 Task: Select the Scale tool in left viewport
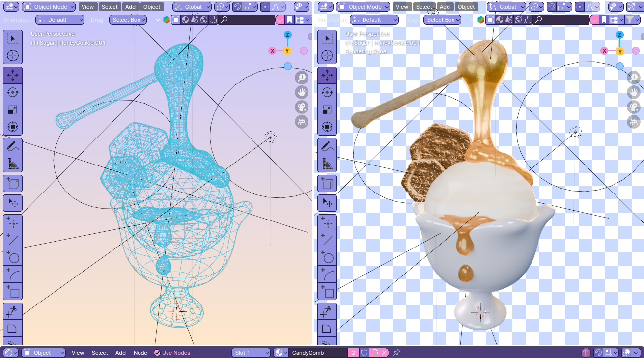[x=13, y=110]
